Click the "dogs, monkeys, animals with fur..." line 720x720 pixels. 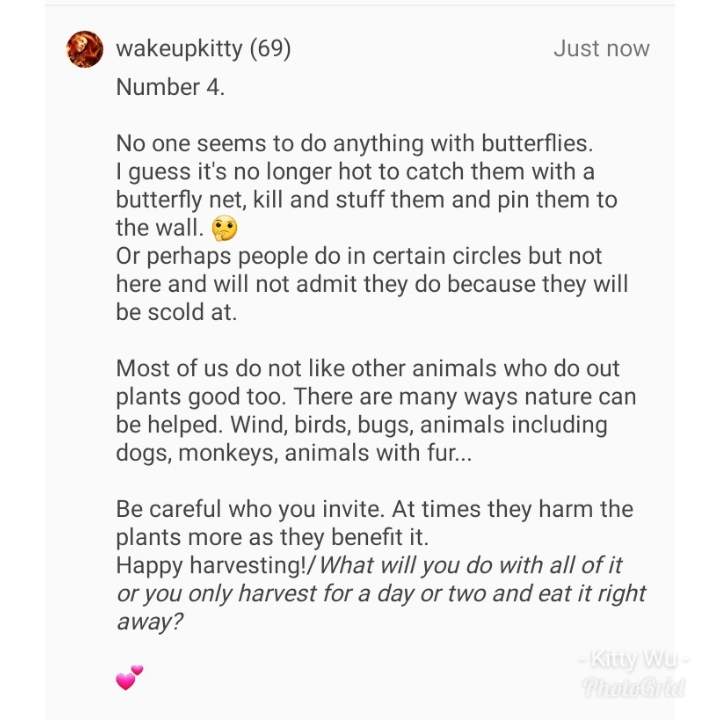point(294,453)
